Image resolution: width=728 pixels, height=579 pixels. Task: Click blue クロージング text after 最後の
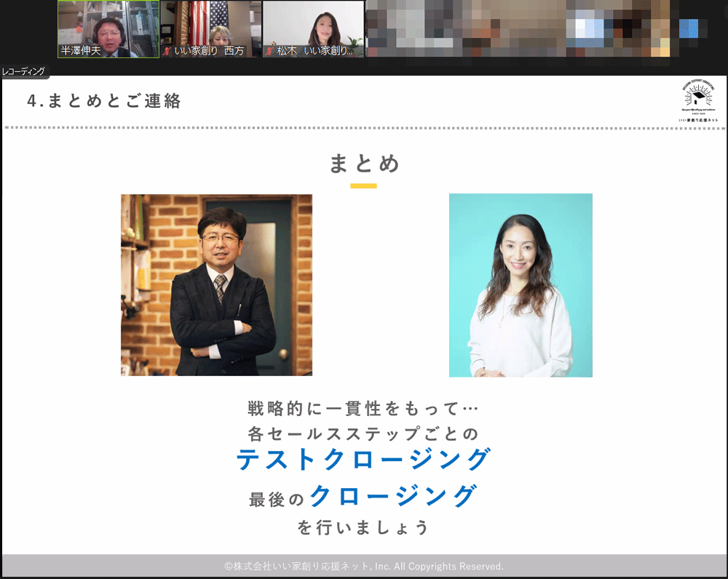coord(393,497)
